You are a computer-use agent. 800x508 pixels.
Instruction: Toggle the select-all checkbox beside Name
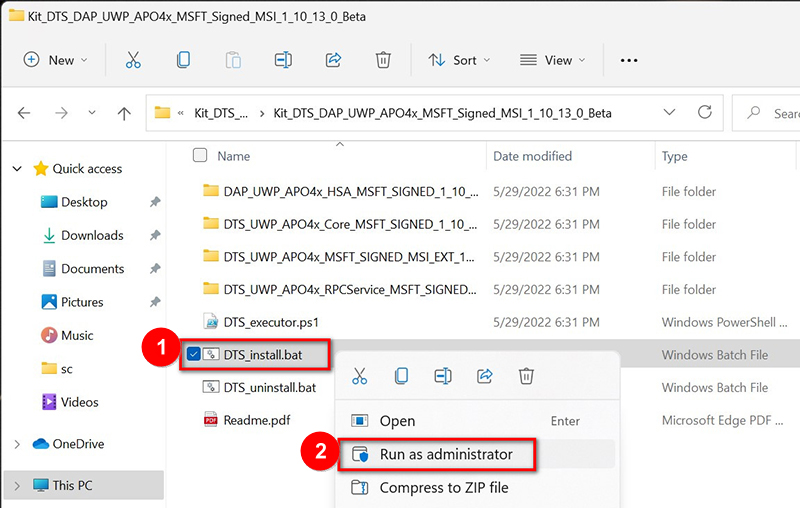pos(200,155)
